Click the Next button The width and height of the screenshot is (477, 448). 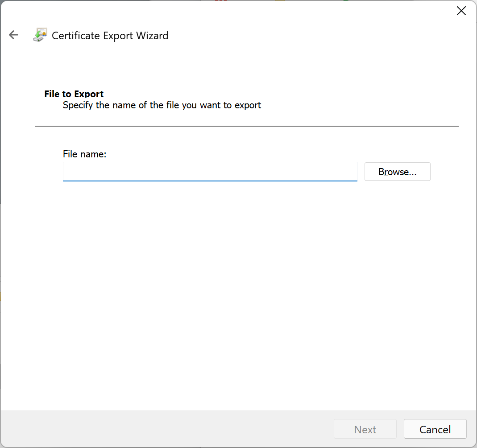(x=365, y=429)
